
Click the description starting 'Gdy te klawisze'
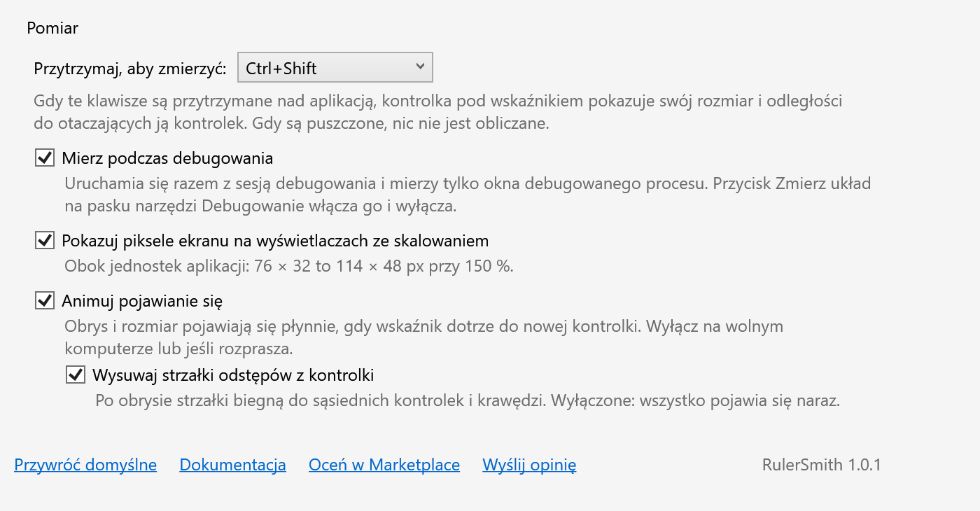point(438,113)
